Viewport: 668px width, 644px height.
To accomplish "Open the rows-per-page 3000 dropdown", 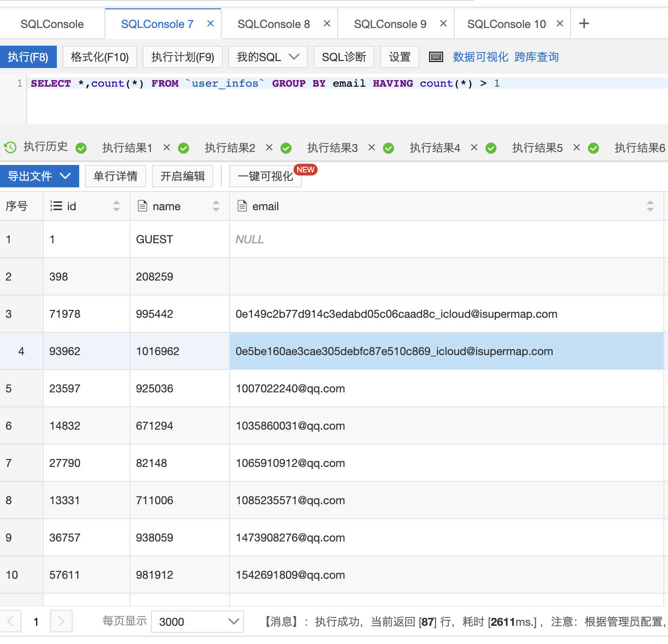I will (198, 622).
